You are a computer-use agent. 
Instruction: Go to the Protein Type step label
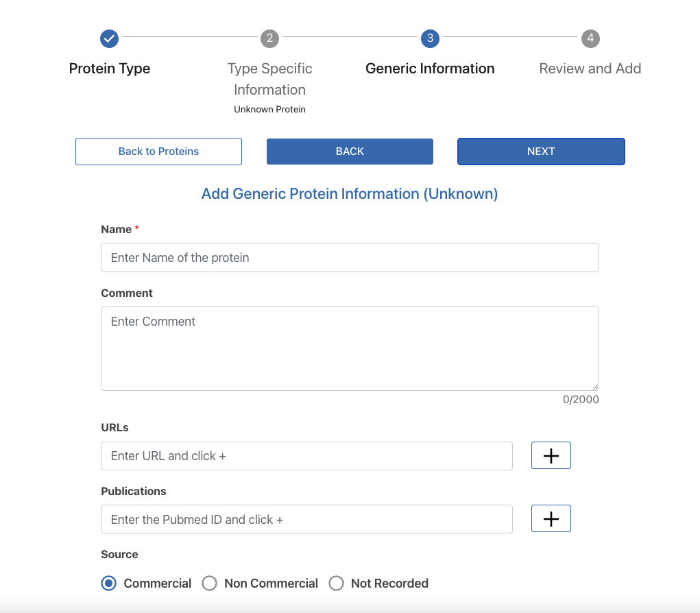pos(110,69)
